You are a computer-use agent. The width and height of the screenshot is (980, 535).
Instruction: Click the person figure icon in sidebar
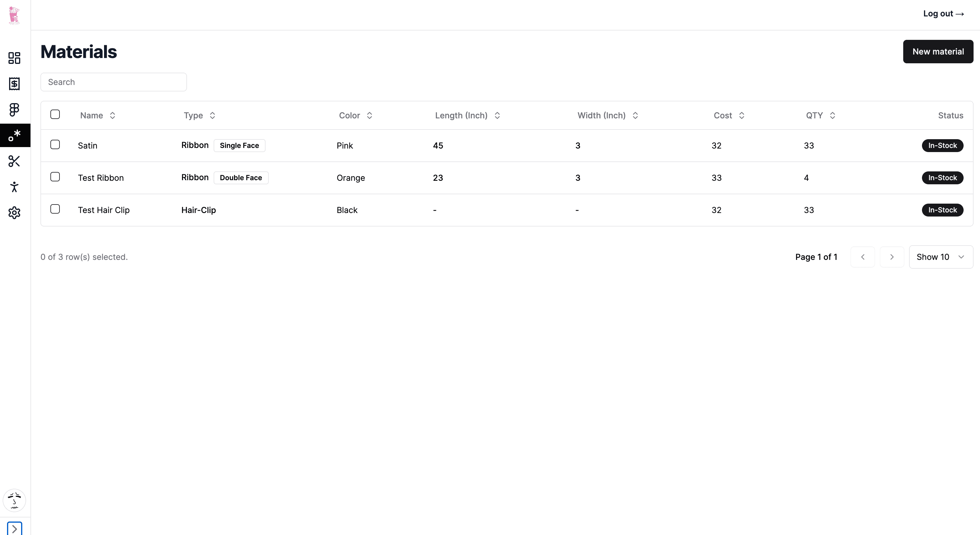(x=14, y=187)
